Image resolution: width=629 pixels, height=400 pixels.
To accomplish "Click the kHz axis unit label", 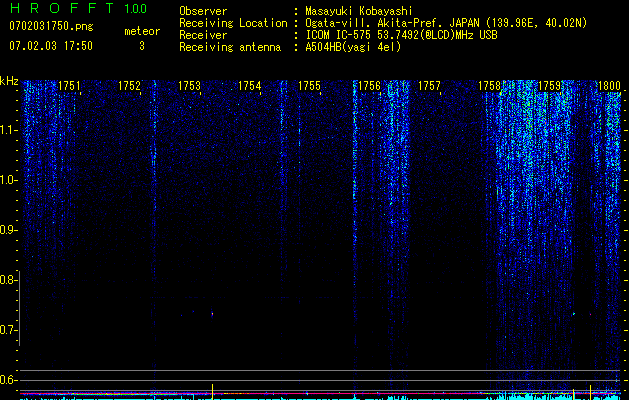I will coord(9,81).
